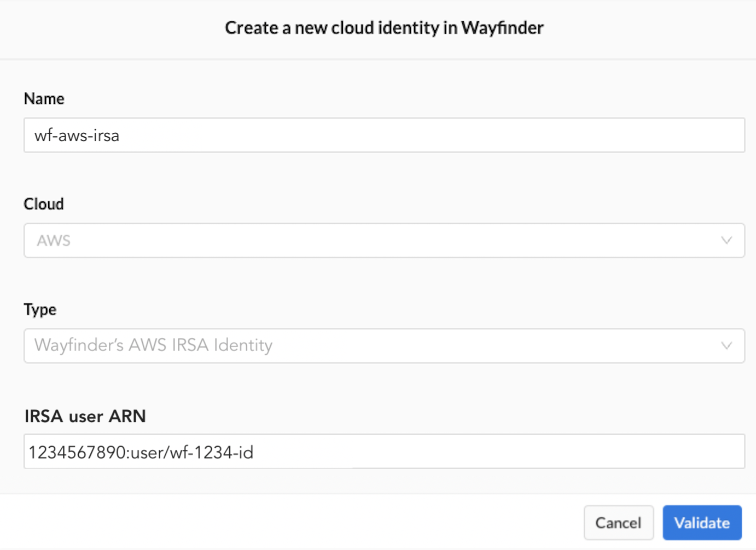This screenshot has width=756, height=550.
Task: Click the 'Cloud' field label
Action: tap(44, 204)
